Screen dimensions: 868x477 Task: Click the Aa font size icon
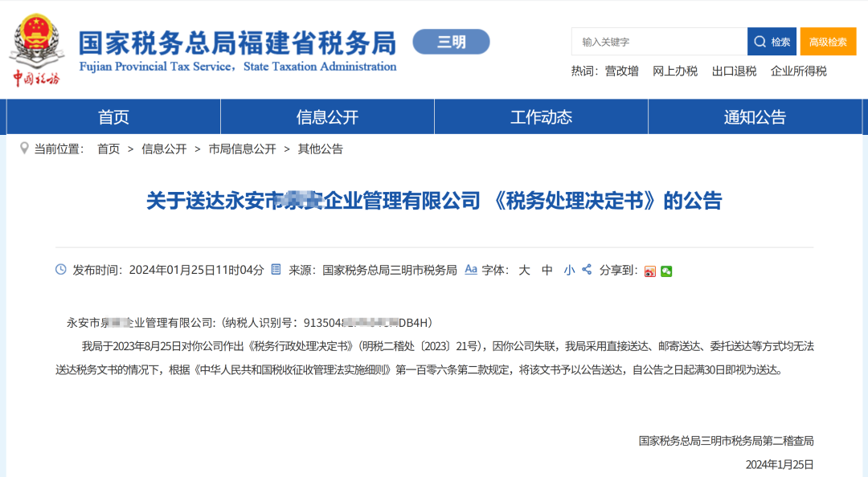[470, 270]
